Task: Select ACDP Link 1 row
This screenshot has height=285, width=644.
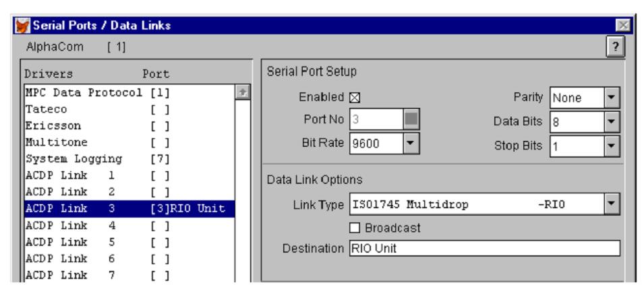Action: point(129,176)
